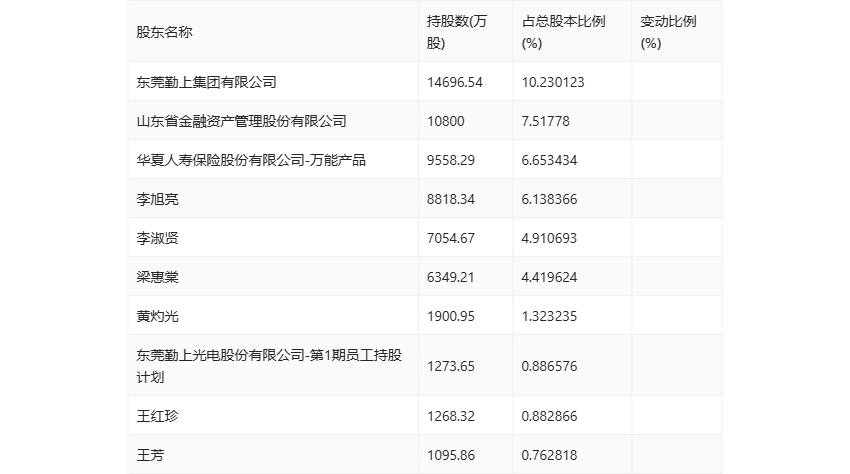Select the percentage 10.230123

553,82
